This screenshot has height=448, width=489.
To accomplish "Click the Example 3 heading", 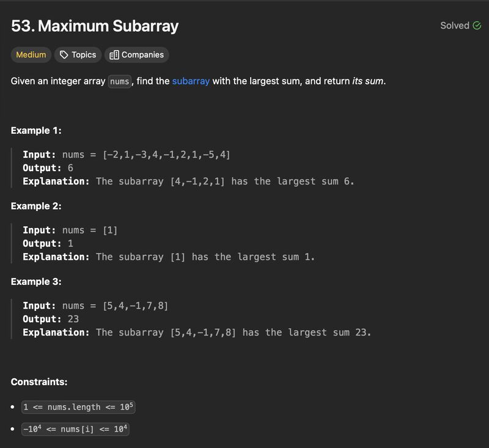I will tap(36, 282).
